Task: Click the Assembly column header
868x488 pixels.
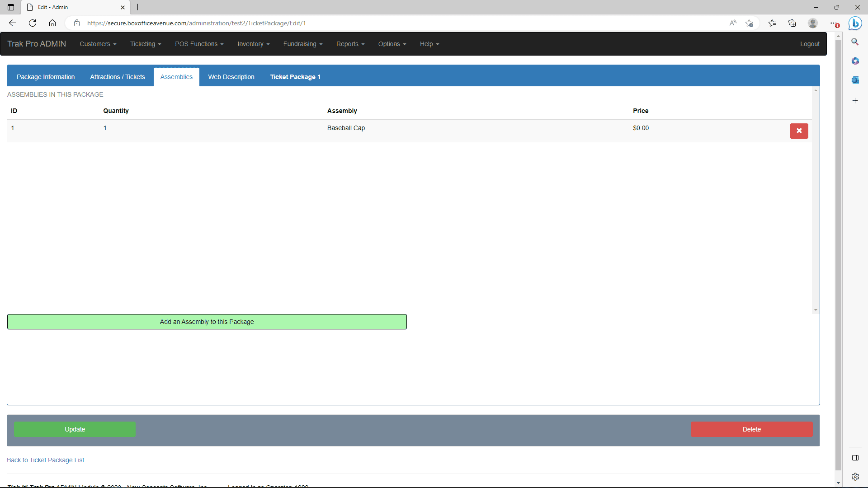Action: pyautogui.click(x=342, y=111)
